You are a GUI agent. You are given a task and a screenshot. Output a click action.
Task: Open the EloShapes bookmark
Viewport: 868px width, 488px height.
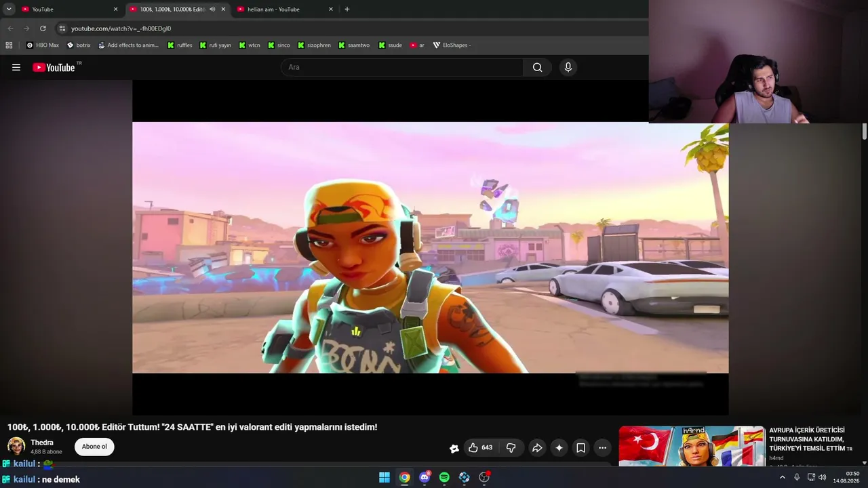click(x=452, y=45)
